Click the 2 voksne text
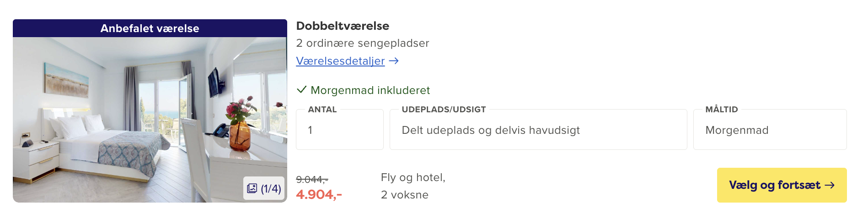 404,195
